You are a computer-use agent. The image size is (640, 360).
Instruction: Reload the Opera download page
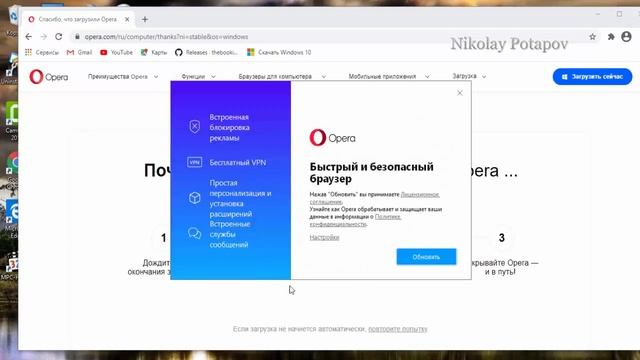click(59, 37)
